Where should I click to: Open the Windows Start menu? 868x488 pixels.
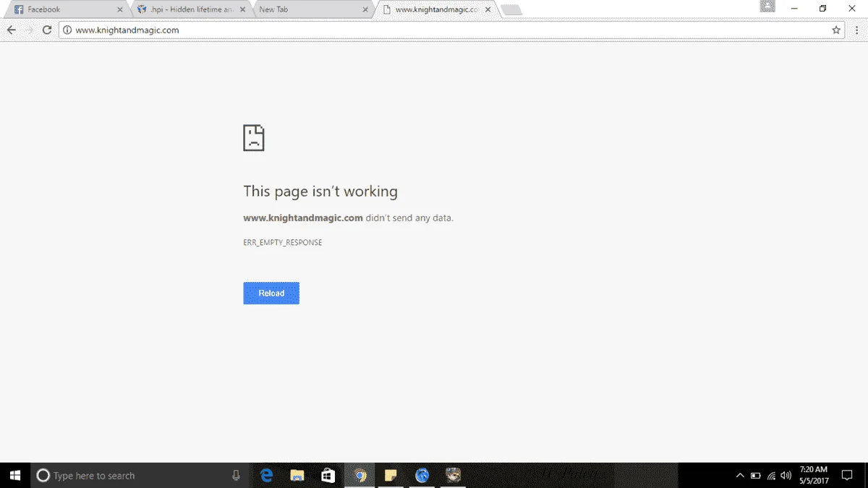pyautogui.click(x=15, y=475)
